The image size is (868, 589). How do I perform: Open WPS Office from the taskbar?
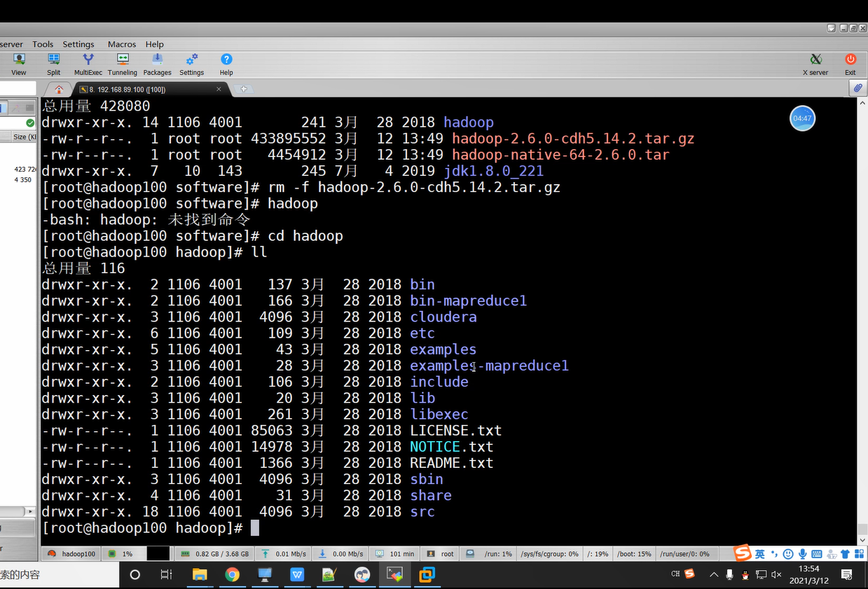pyautogui.click(x=297, y=575)
